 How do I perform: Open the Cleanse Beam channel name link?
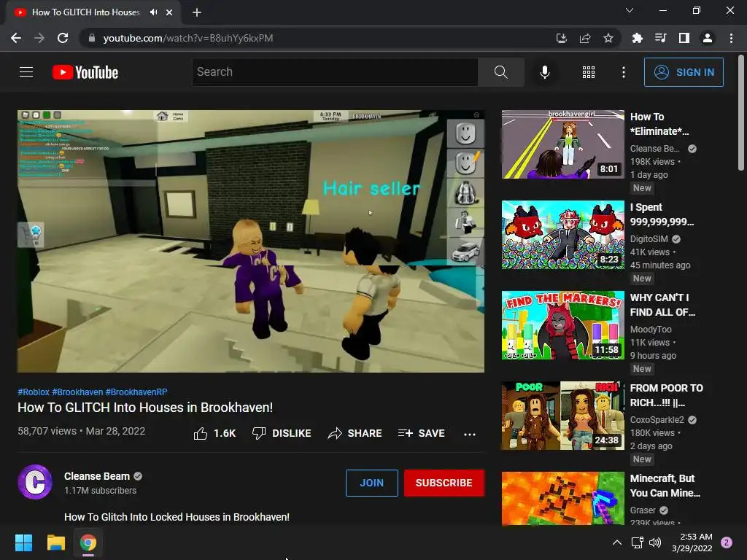point(97,476)
